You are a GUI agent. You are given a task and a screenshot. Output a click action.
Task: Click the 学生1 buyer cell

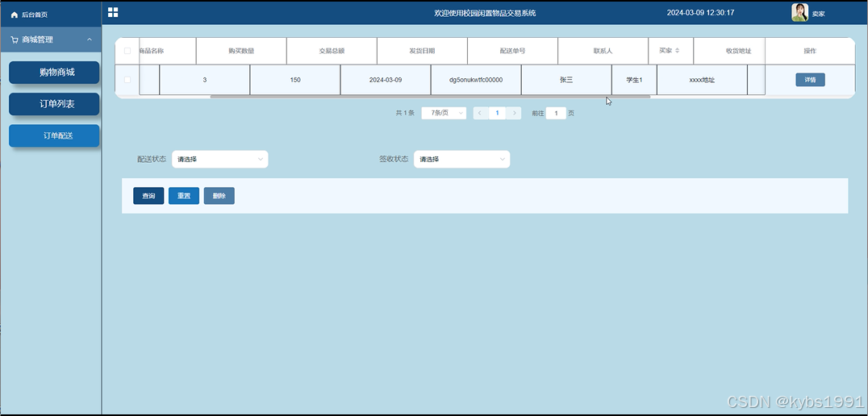(x=634, y=80)
